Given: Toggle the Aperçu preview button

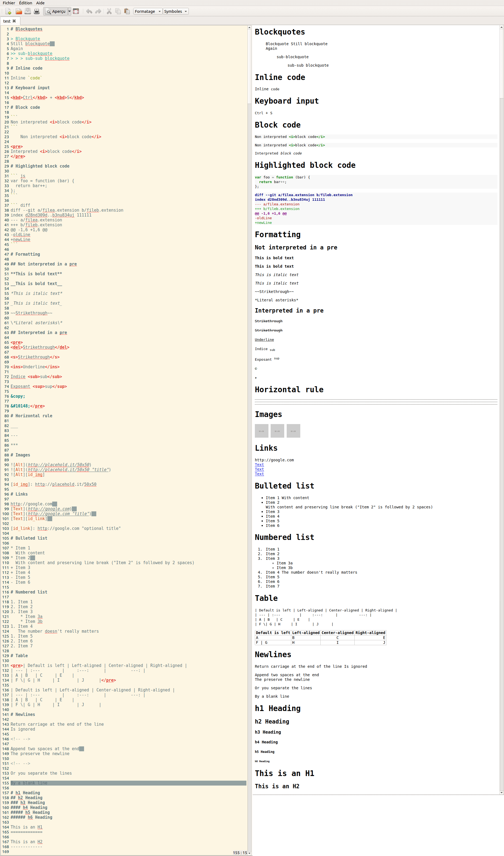Looking at the screenshot, I should coord(56,11).
